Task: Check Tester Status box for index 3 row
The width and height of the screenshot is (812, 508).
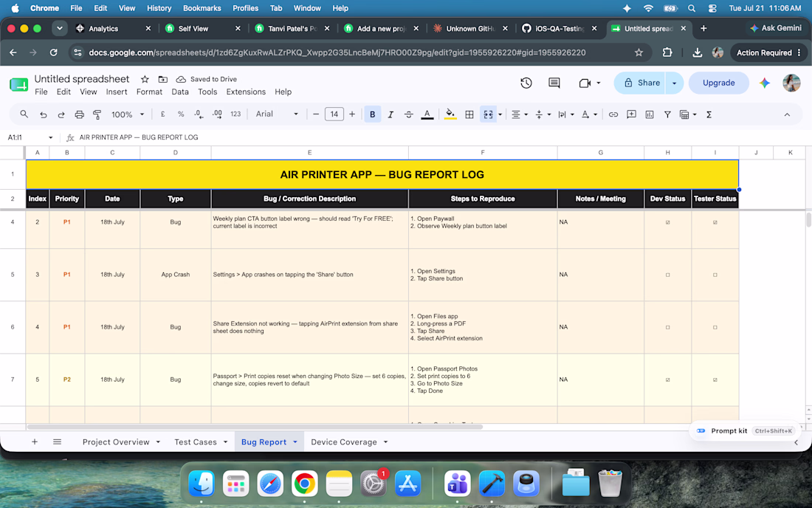Action: tap(715, 275)
